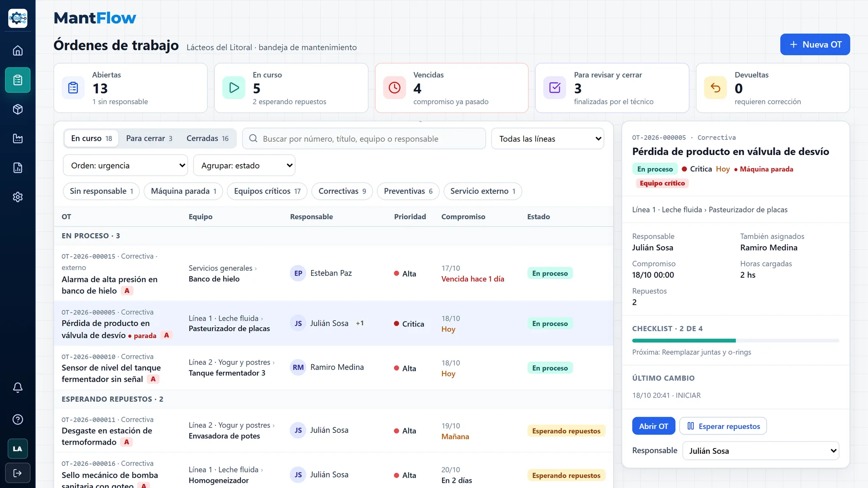Screen dimensions: 868x488
Task: Open settings gear in sidebar
Action: click(x=18, y=197)
